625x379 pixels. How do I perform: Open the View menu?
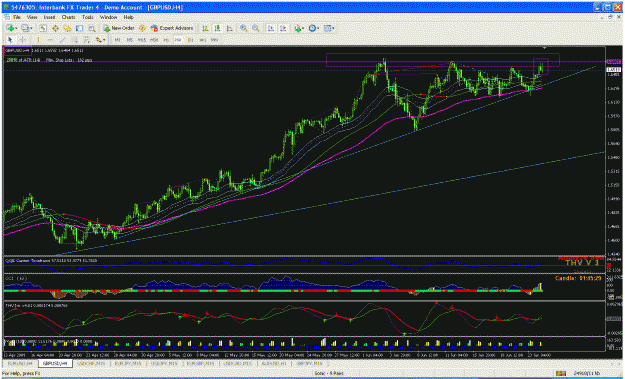(32, 18)
